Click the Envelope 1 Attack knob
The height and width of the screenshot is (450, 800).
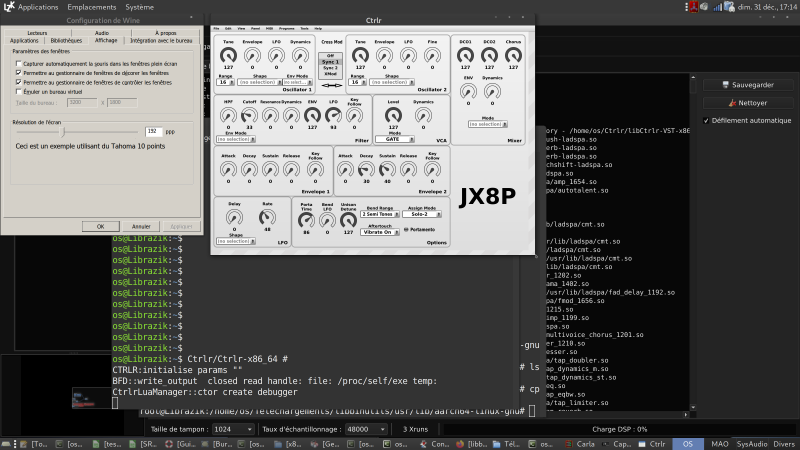point(228,169)
